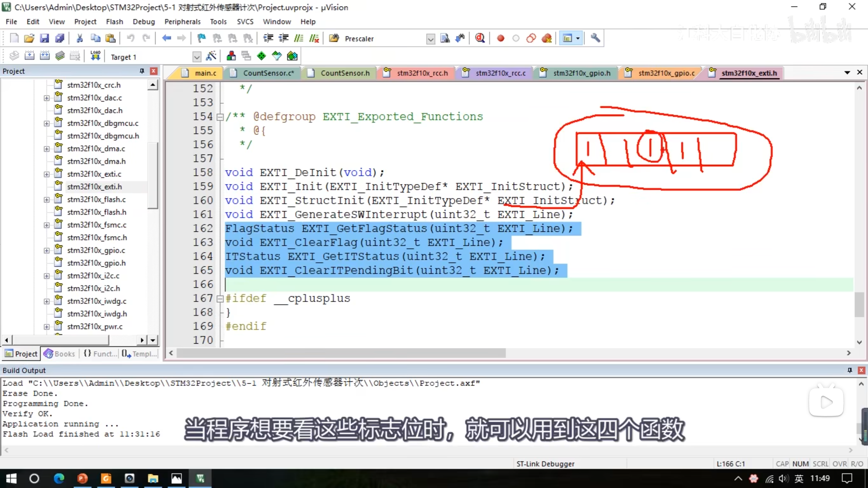868x488 pixels.
Task: Collapse code fold at line 154
Action: pyautogui.click(x=220, y=117)
